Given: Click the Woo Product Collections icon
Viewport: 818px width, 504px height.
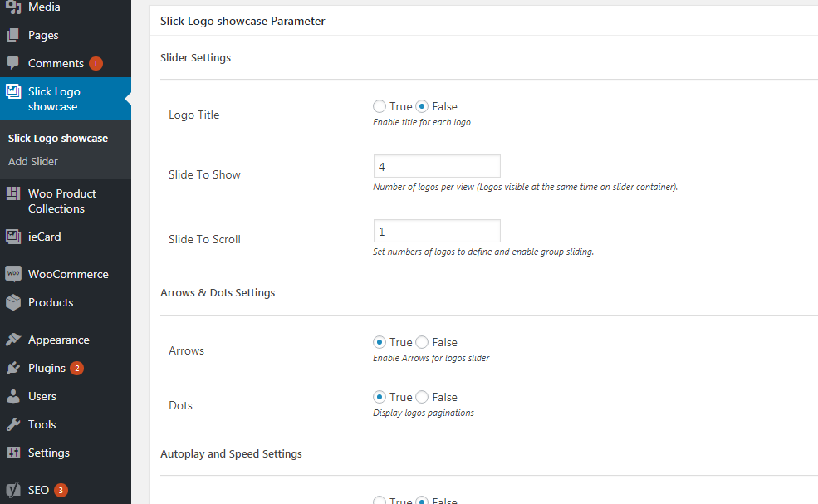Looking at the screenshot, I should tap(13, 194).
